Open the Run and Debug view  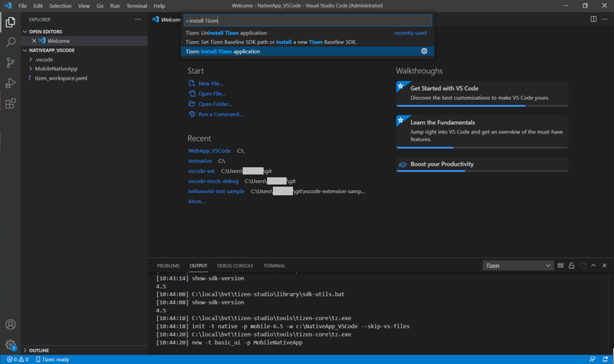click(x=10, y=83)
